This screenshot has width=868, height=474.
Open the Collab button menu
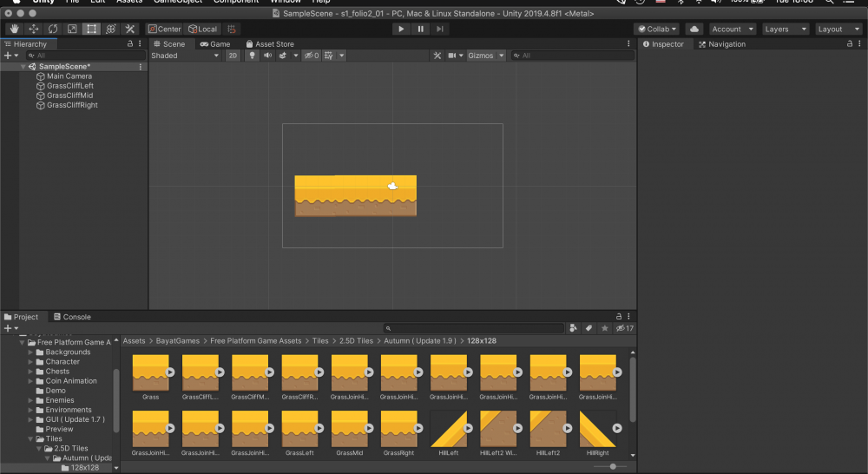[x=657, y=29]
